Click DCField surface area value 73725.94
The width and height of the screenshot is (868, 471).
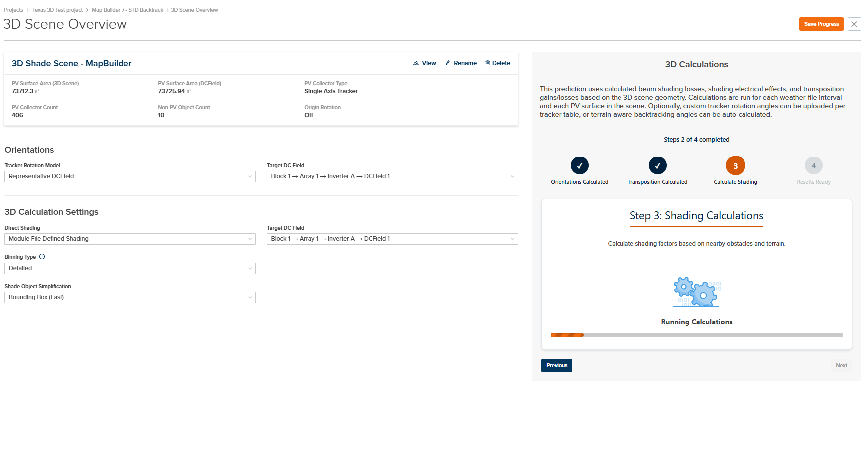click(171, 91)
